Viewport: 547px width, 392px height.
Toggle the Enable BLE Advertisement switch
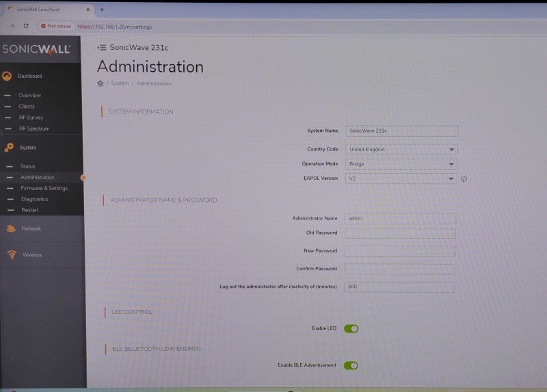[351, 365]
